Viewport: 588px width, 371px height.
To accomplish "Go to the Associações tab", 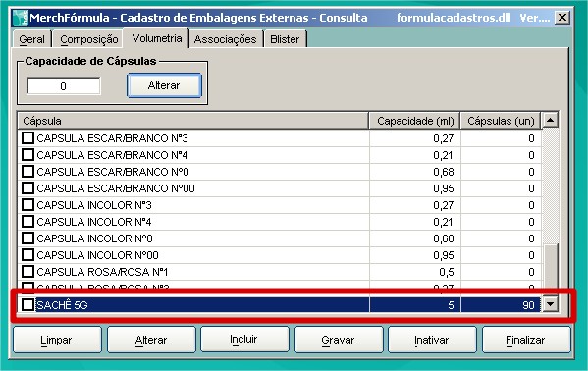I will 226,39.
